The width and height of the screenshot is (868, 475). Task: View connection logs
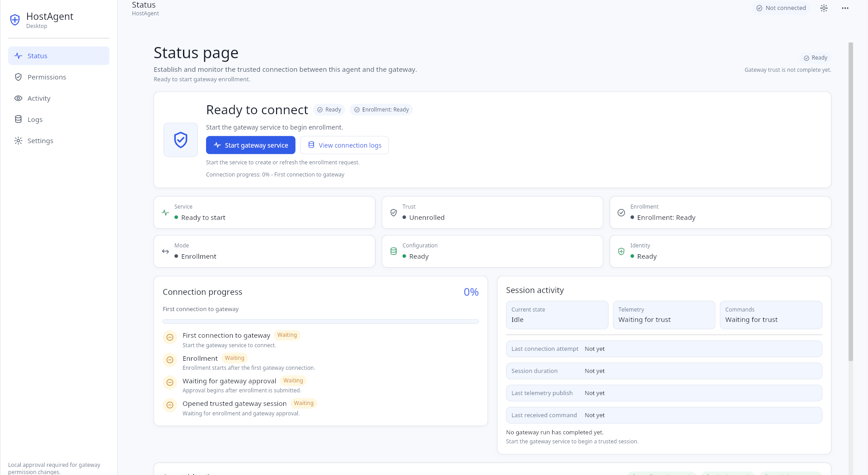point(344,145)
